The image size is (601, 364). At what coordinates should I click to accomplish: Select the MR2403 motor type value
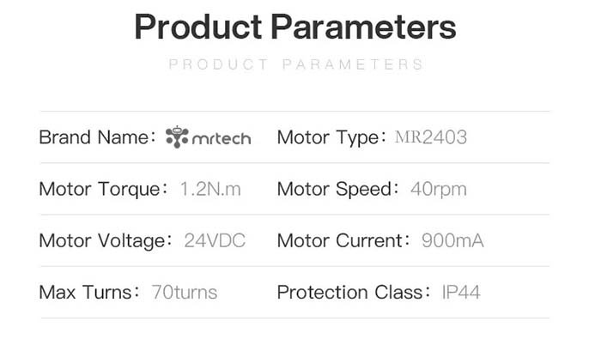point(431,137)
